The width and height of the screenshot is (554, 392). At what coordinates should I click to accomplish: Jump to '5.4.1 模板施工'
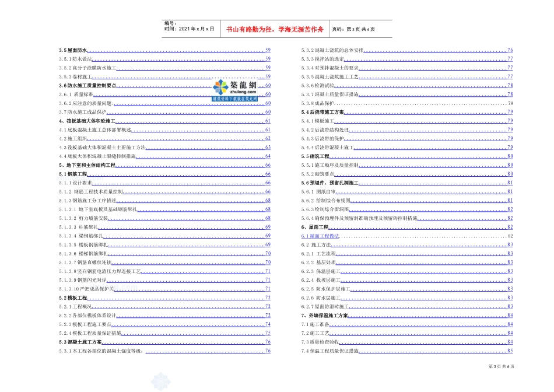pyautogui.click(x=407, y=121)
